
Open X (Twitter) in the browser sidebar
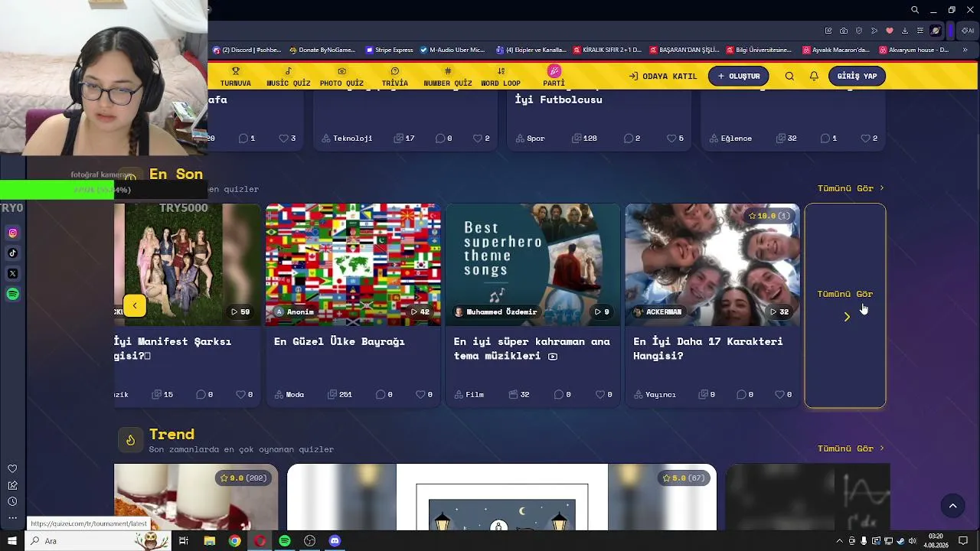tap(12, 273)
